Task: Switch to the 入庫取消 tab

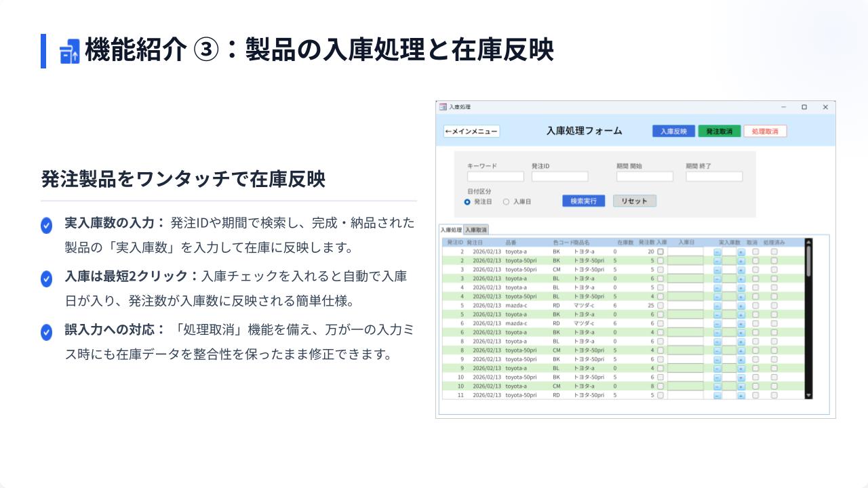Action: point(476,230)
